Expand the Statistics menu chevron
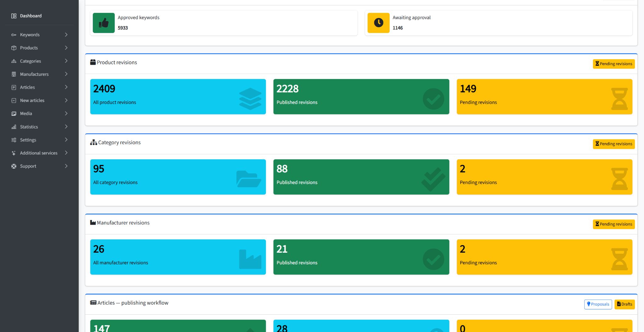The width and height of the screenshot is (644, 332). coord(66,127)
